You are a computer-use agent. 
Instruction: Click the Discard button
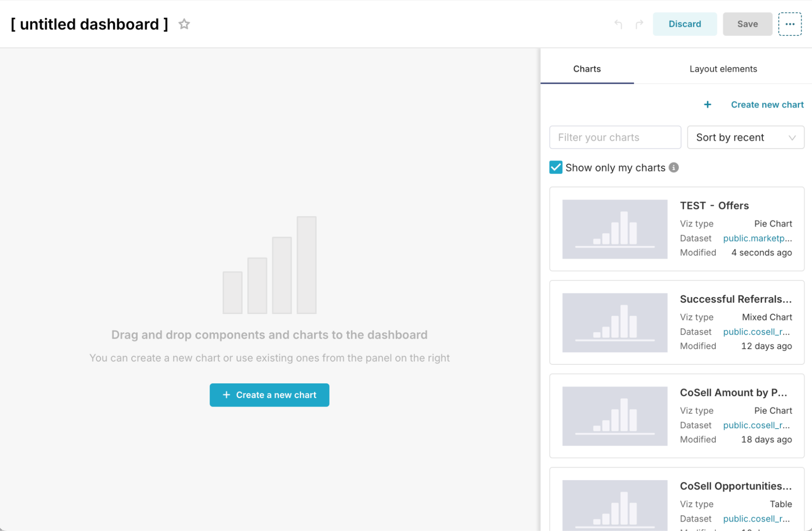point(685,24)
